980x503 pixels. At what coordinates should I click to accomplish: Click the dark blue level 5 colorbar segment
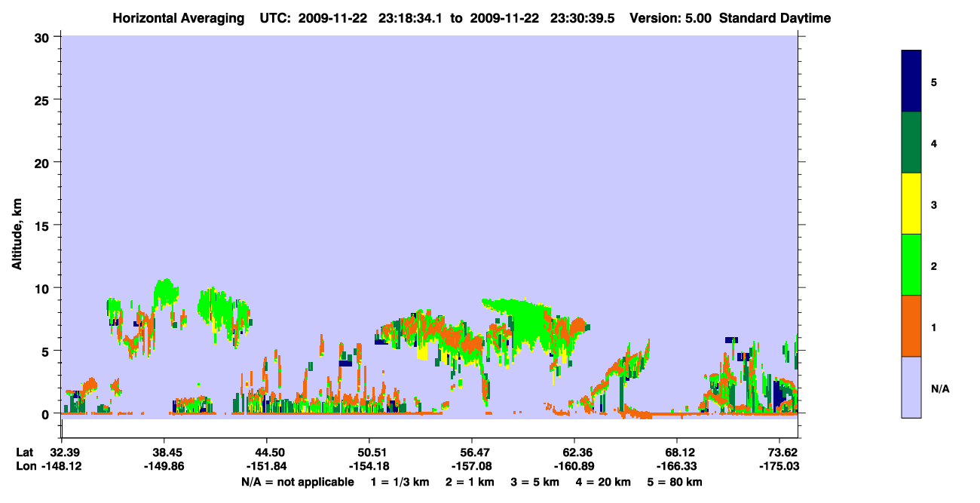pyautogui.click(x=911, y=81)
